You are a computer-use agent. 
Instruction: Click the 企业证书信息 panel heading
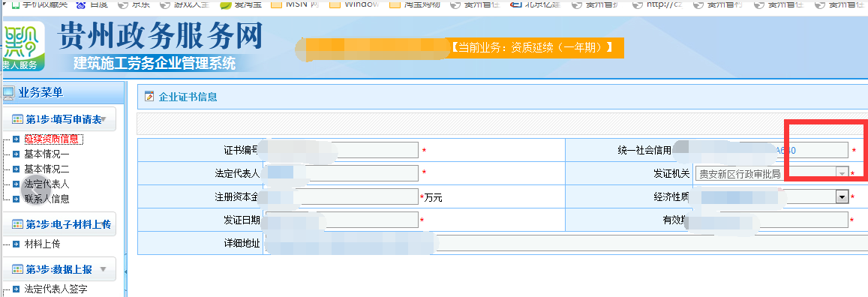tap(188, 97)
